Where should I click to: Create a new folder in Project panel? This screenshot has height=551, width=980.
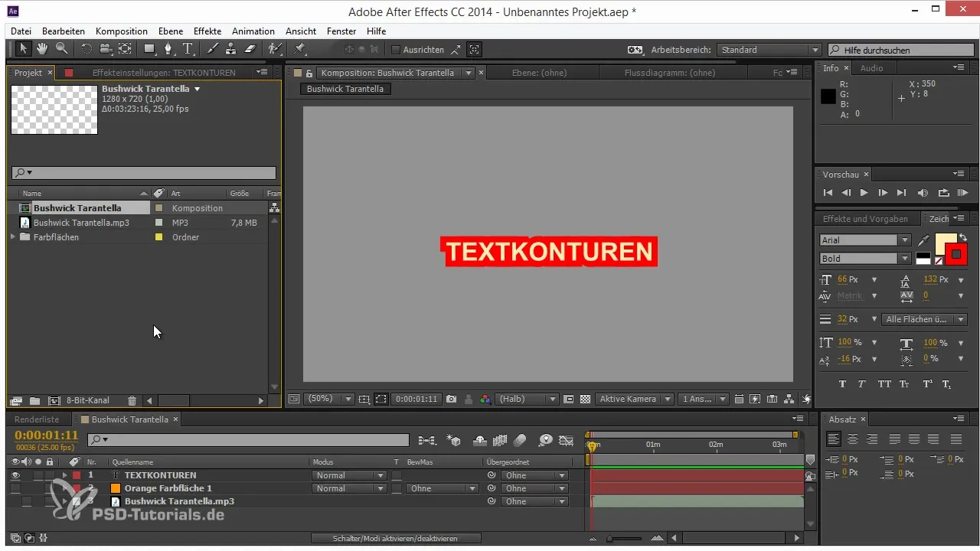pos(34,400)
